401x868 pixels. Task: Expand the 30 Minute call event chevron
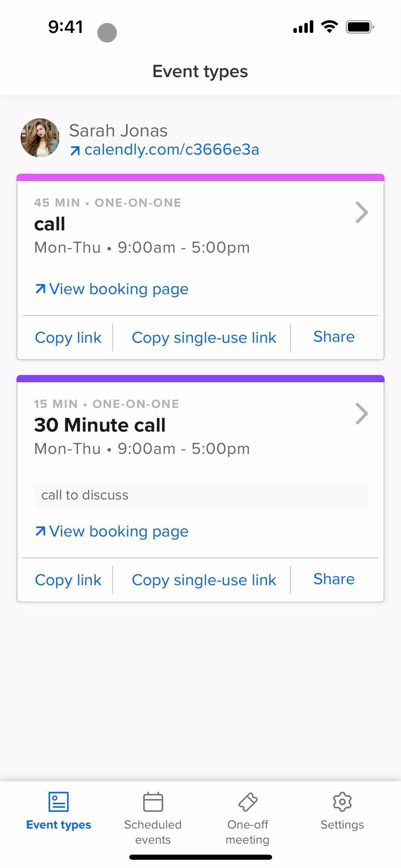tap(362, 414)
